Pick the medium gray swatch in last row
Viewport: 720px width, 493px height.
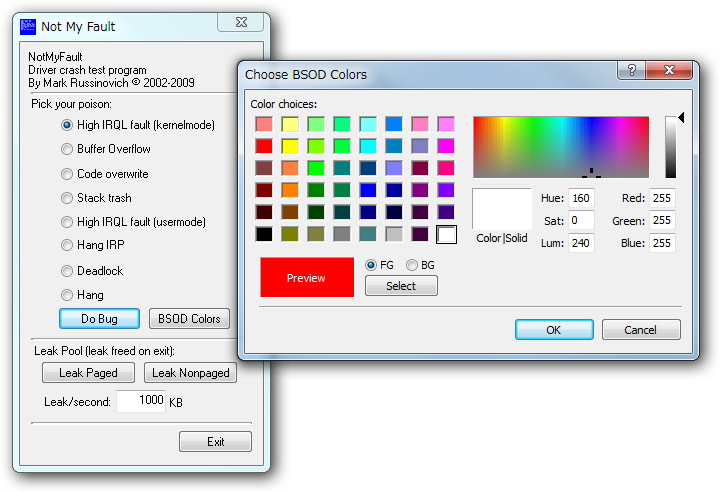pyautogui.click(x=342, y=234)
